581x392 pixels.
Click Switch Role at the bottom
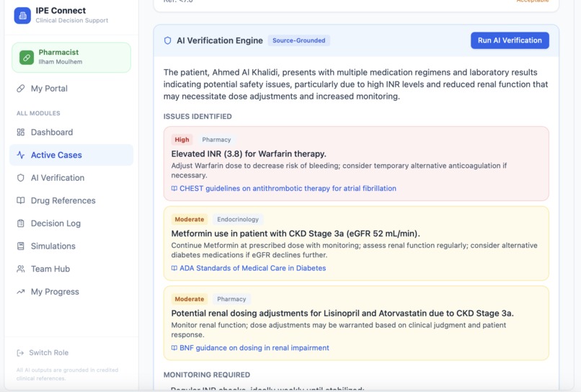click(x=43, y=352)
